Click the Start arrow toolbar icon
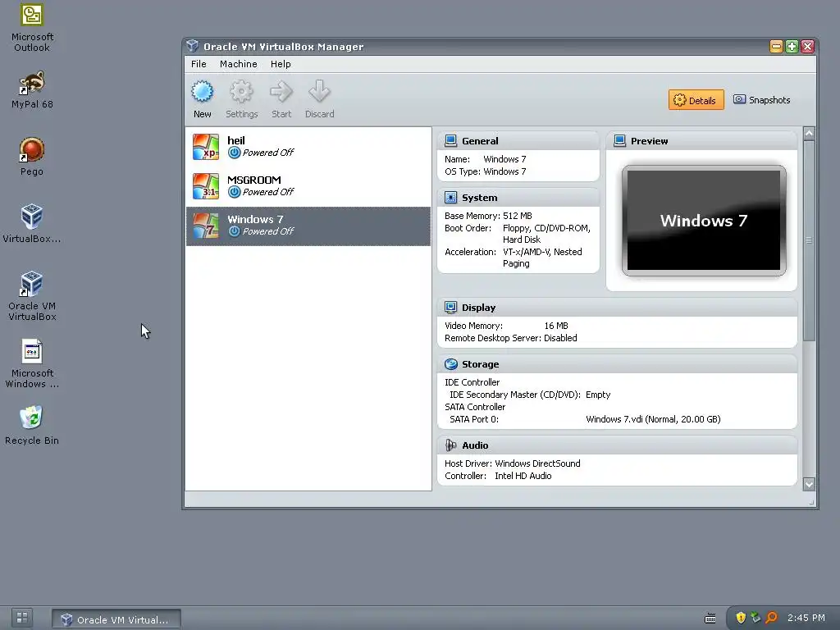The image size is (840, 630). [281, 92]
